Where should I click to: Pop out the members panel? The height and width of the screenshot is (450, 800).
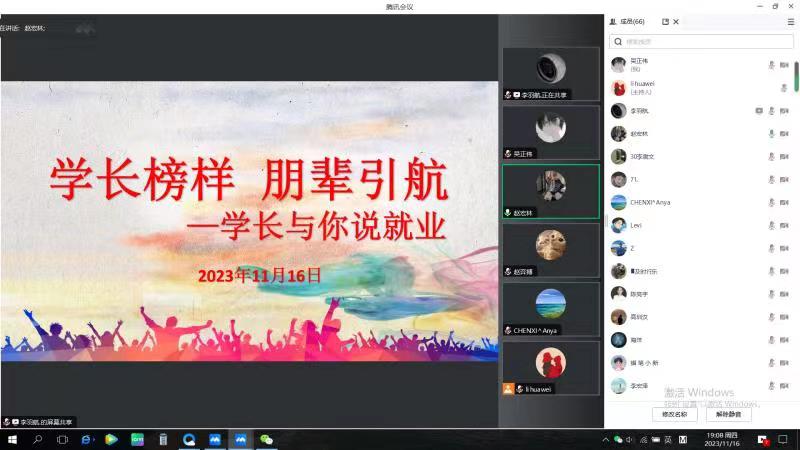[x=666, y=21]
